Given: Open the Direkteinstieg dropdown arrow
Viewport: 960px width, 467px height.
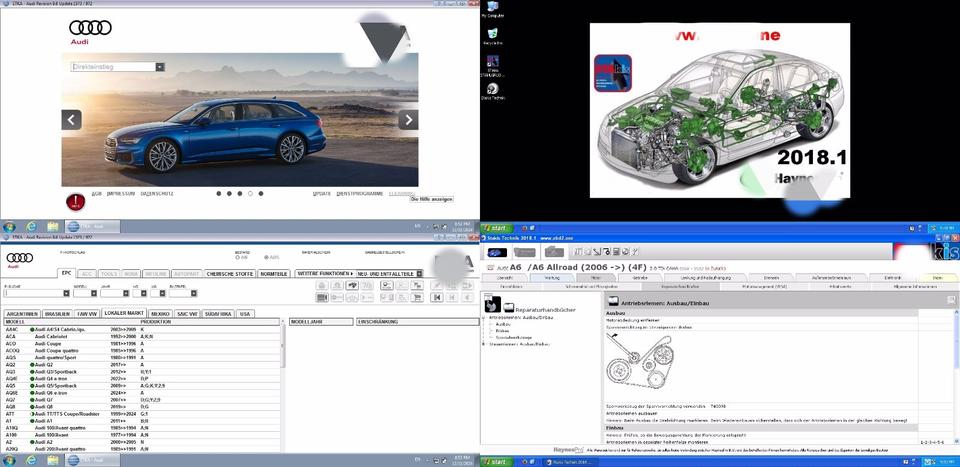Looking at the screenshot, I should (160, 67).
